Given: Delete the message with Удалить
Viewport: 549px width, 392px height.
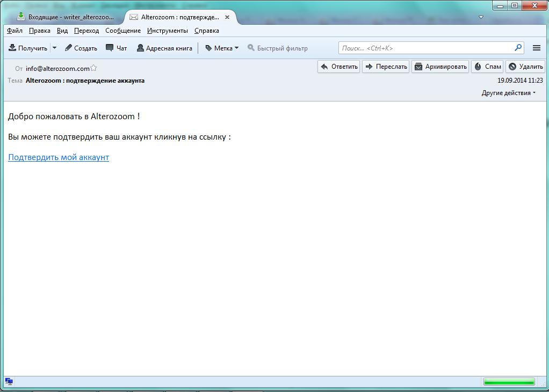Looking at the screenshot, I should tap(525, 67).
